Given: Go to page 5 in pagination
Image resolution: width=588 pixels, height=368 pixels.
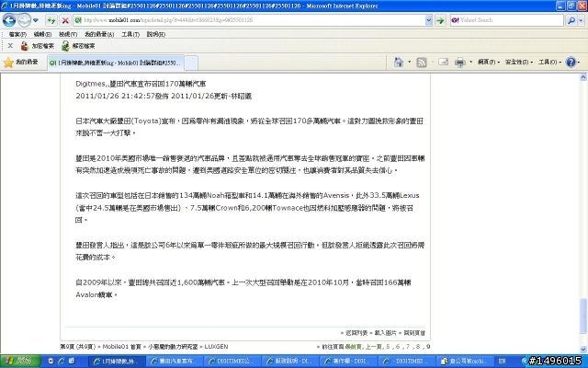Looking at the screenshot, I should 388,347.
